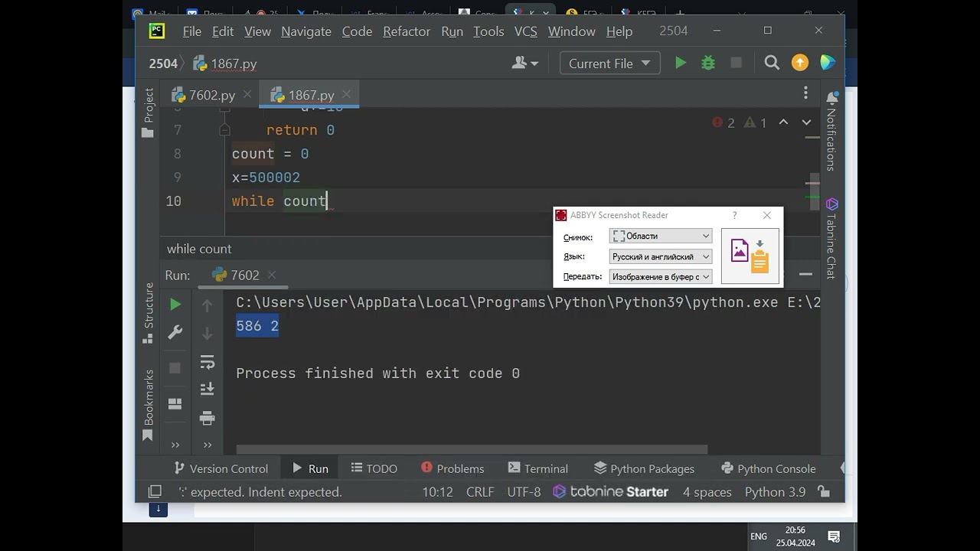The image size is (980, 551).
Task: Run the current file with green play button
Action: [x=680, y=63]
